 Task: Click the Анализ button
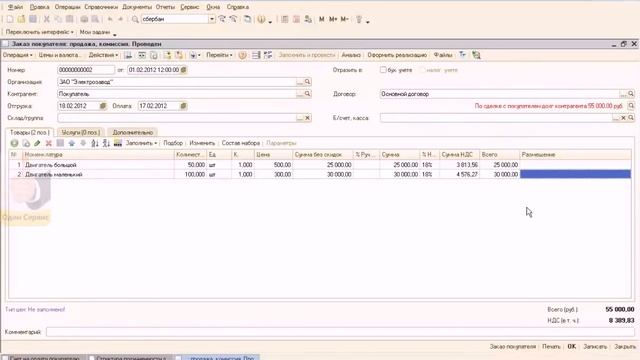[x=351, y=55]
